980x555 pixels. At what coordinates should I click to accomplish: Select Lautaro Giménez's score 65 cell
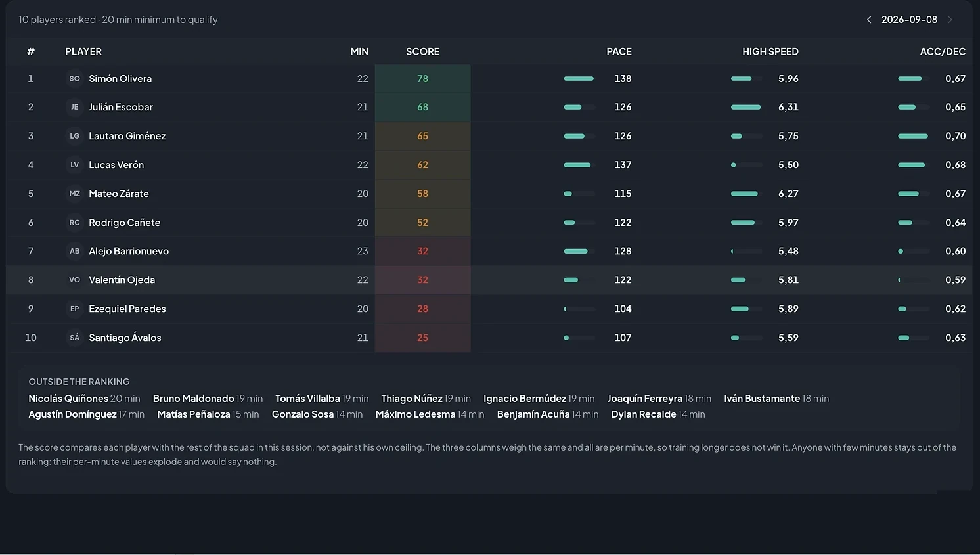pyautogui.click(x=423, y=136)
